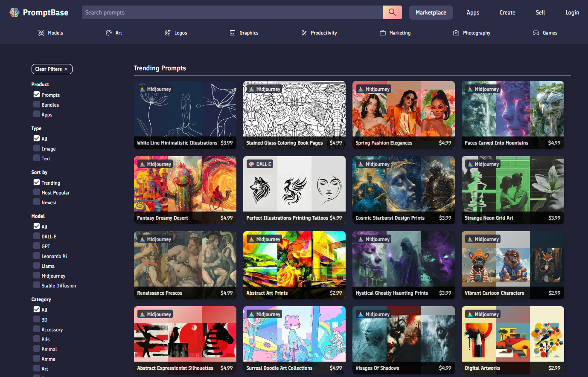Open the Marketing briefcase icon
Image resolution: width=588 pixels, height=377 pixels.
[x=383, y=33]
